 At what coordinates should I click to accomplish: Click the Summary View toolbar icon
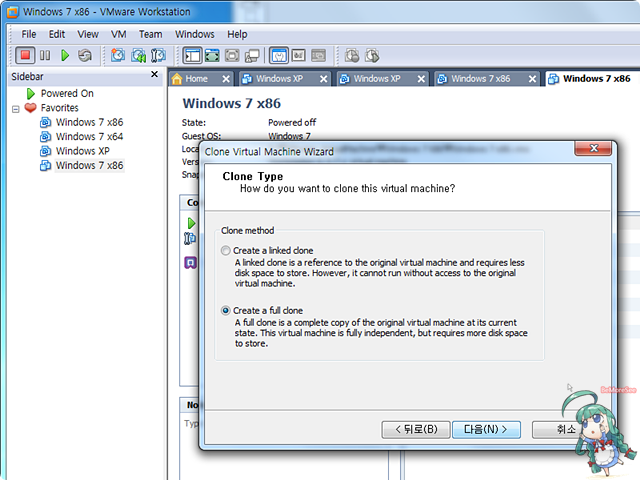pos(279,55)
